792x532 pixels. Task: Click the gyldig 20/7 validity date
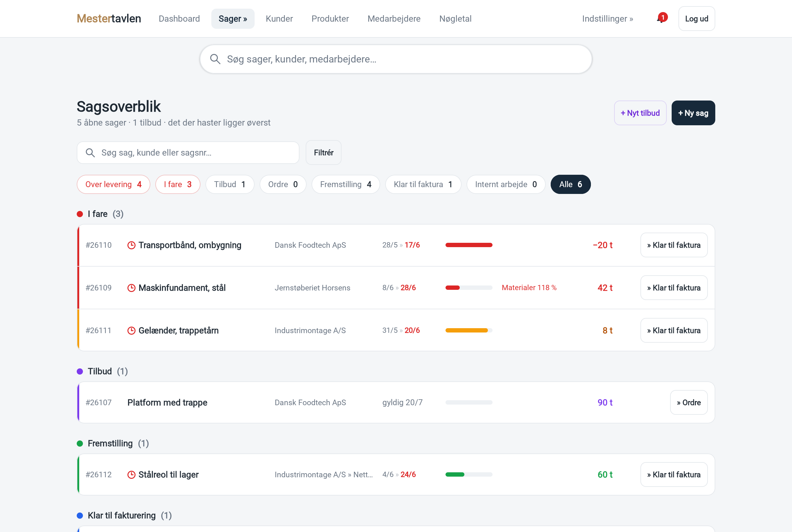coord(402,402)
